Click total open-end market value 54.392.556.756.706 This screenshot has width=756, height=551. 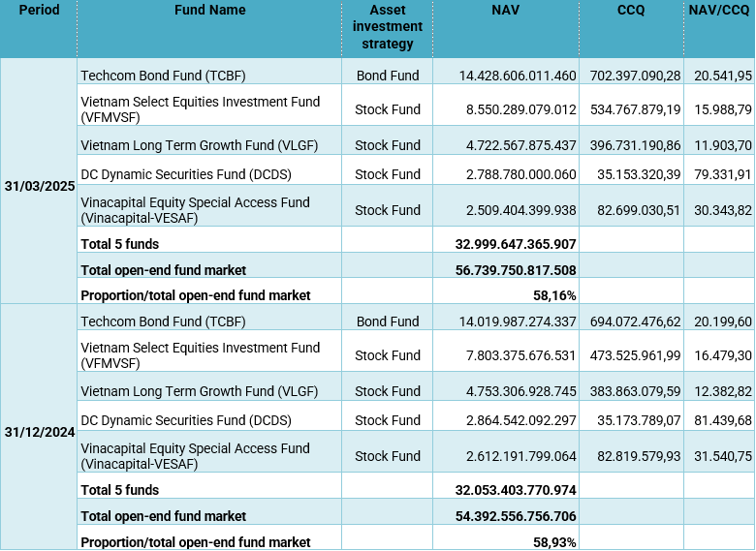click(x=516, y=516)
